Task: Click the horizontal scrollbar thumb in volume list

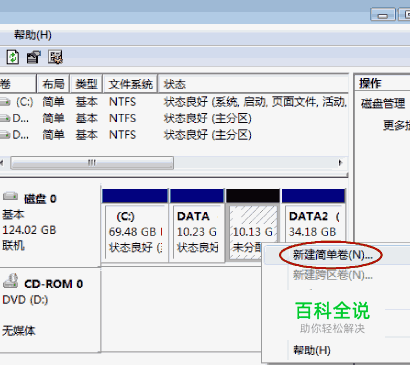Action: tap(92, 163)
